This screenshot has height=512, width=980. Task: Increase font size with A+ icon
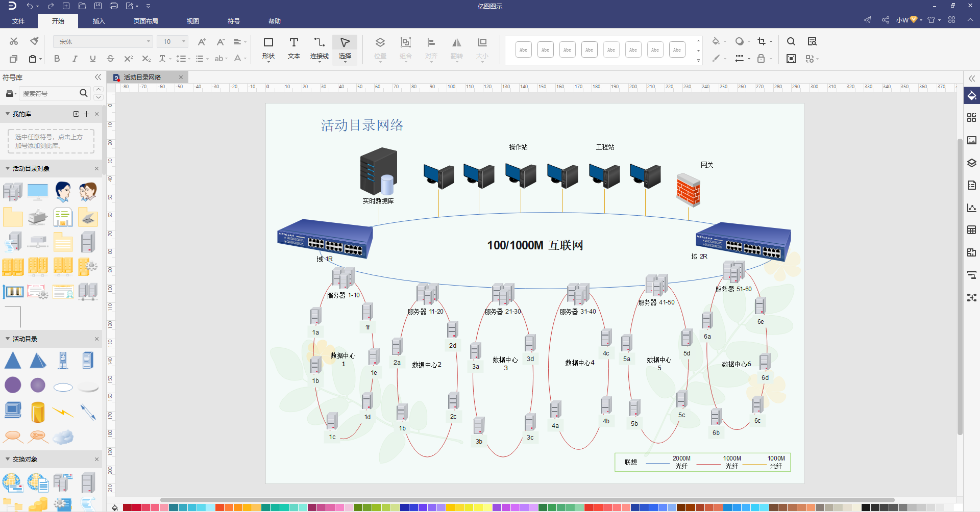(202, 42)
